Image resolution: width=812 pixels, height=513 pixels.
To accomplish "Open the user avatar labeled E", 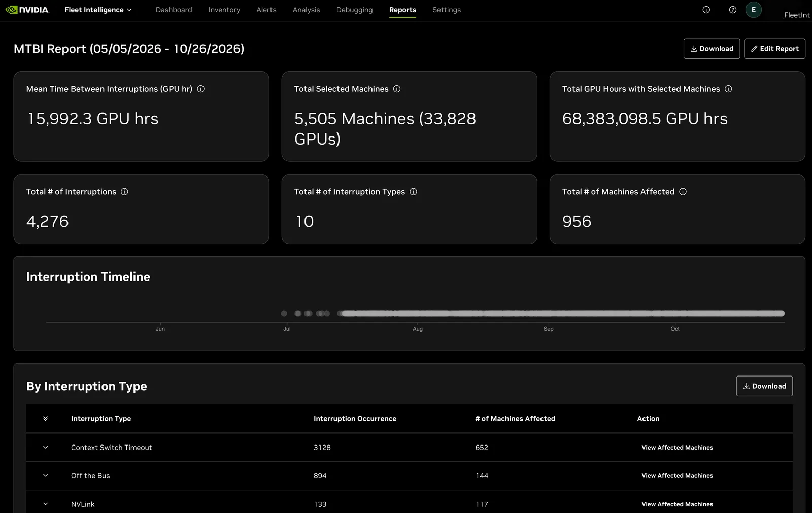I will point(753,10).
